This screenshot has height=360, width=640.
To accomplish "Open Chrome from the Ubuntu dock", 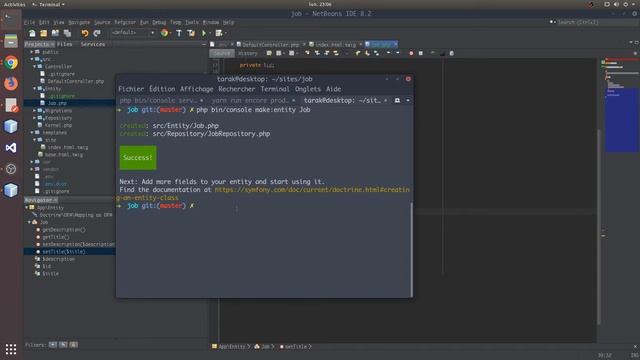I will pos(11,62).
